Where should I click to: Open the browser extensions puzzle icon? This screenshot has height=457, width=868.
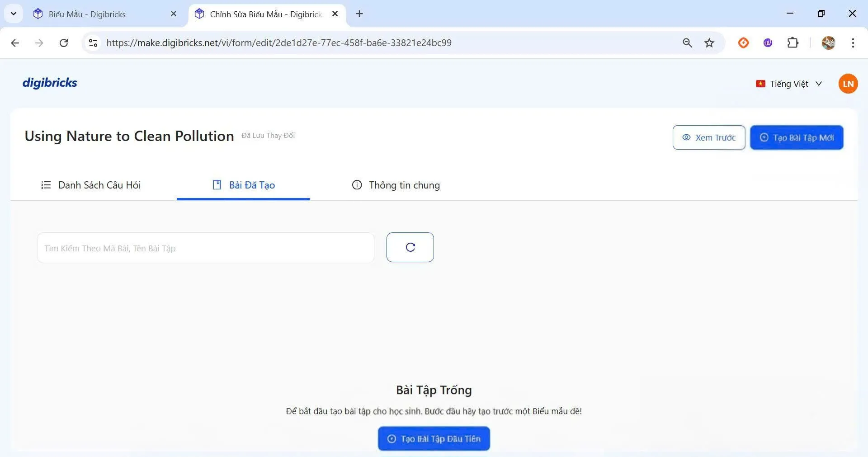(x=793, y=43)
